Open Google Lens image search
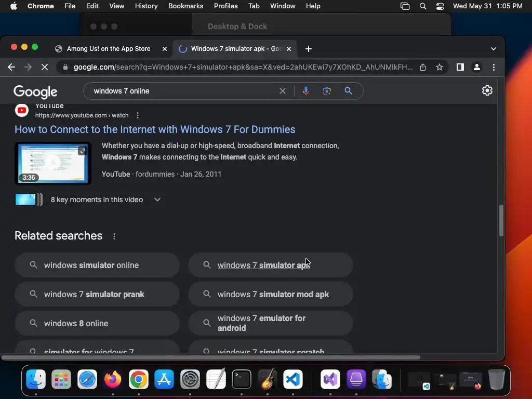The height and width of the screenshot is (399, 532). click(327, 91)
